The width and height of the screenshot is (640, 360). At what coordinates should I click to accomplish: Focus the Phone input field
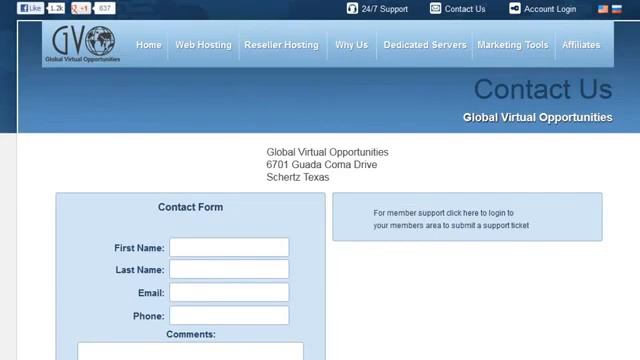pos(229,316)
